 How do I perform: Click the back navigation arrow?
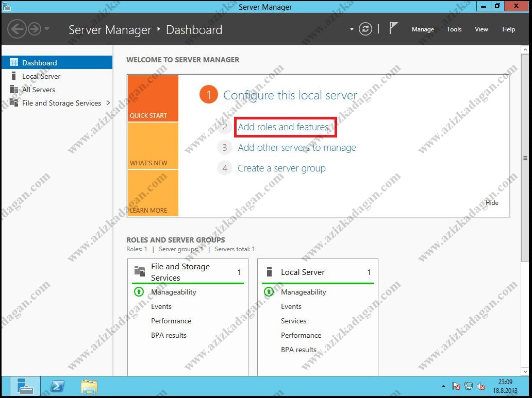(x=17, y=29)
